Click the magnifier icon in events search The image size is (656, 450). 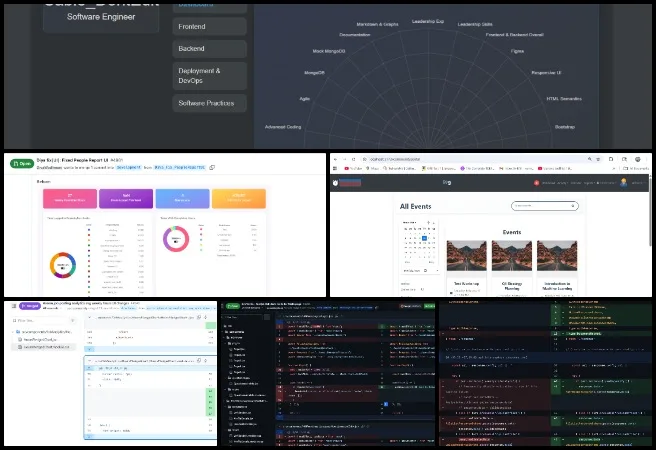point(573,206)
